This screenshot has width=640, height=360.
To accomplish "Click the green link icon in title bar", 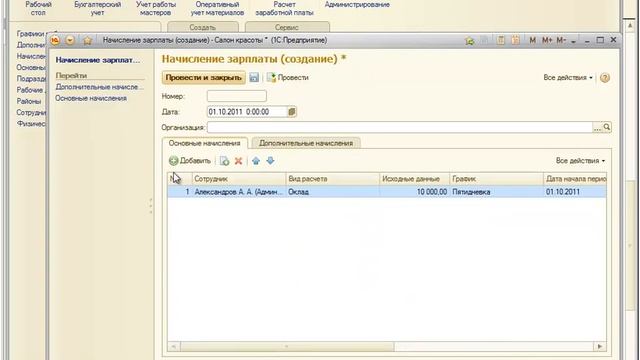I will click(x=470, y=40).
